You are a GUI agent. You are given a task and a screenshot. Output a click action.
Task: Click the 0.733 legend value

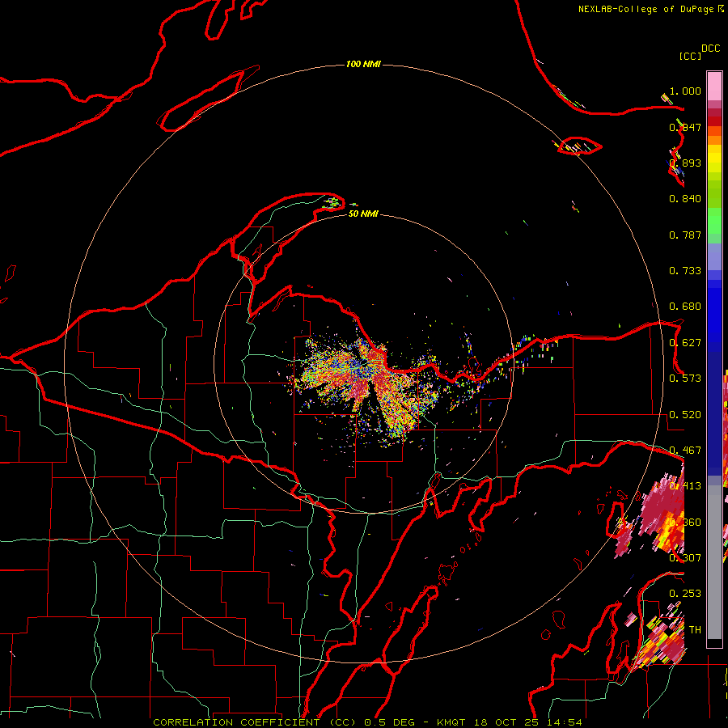click(x=685, y=271)
